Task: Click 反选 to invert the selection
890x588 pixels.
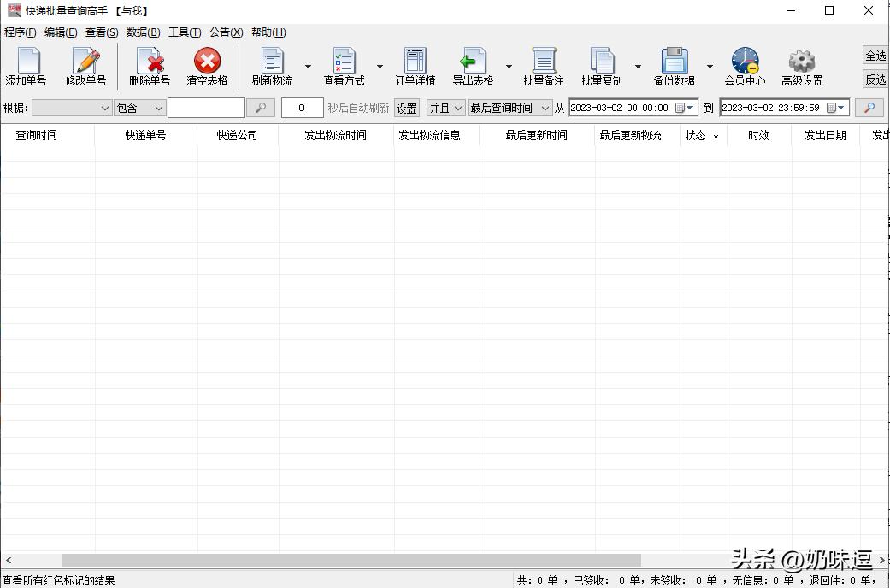Action: point(875,79)
